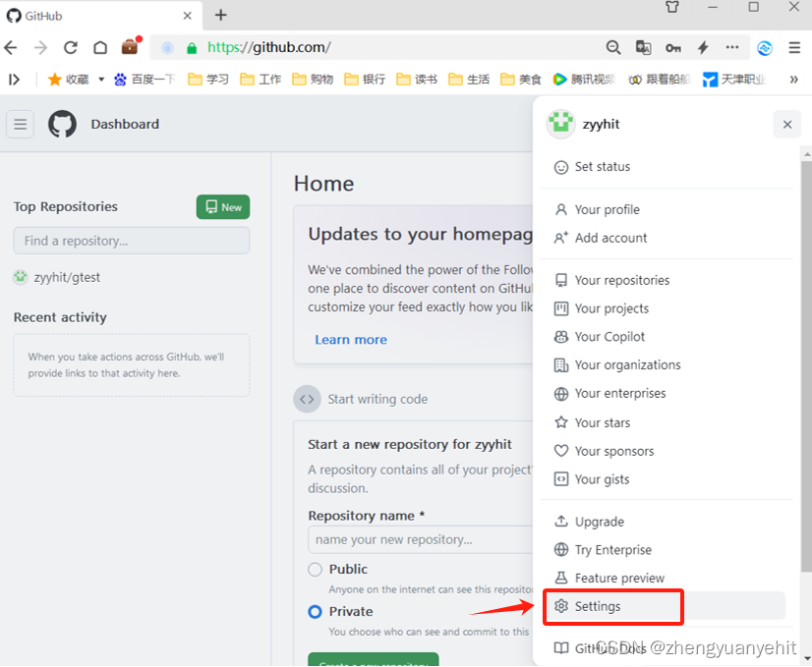Click the zoom magnifier icon in address bar

click(x=613, y=47)
